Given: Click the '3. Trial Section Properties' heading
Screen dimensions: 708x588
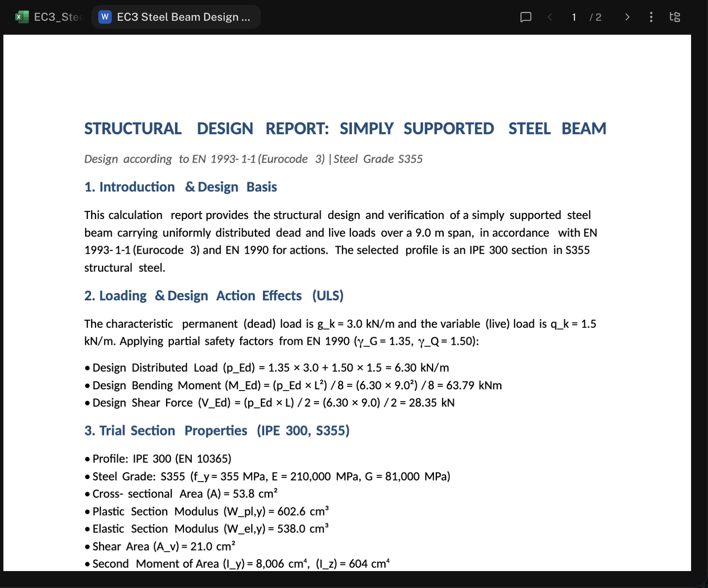Looking at the screenshot, I should pyautogui.click(x=217, y=430).
